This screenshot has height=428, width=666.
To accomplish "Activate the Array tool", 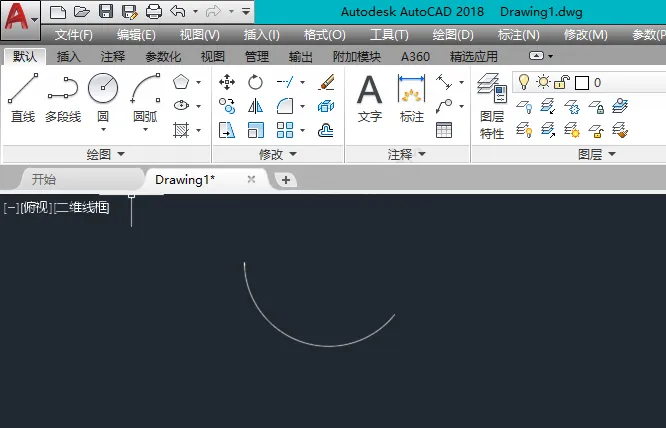I will (285, 130).
